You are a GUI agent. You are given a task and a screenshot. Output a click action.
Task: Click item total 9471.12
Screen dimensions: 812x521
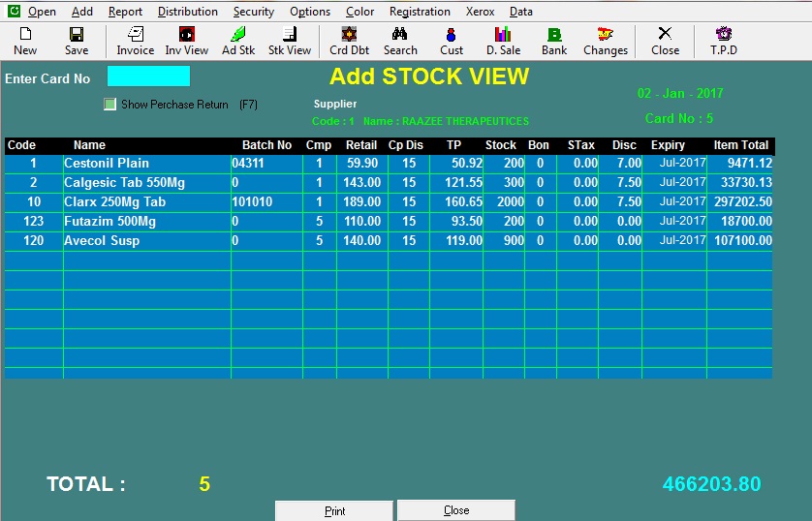coord(750,163)
